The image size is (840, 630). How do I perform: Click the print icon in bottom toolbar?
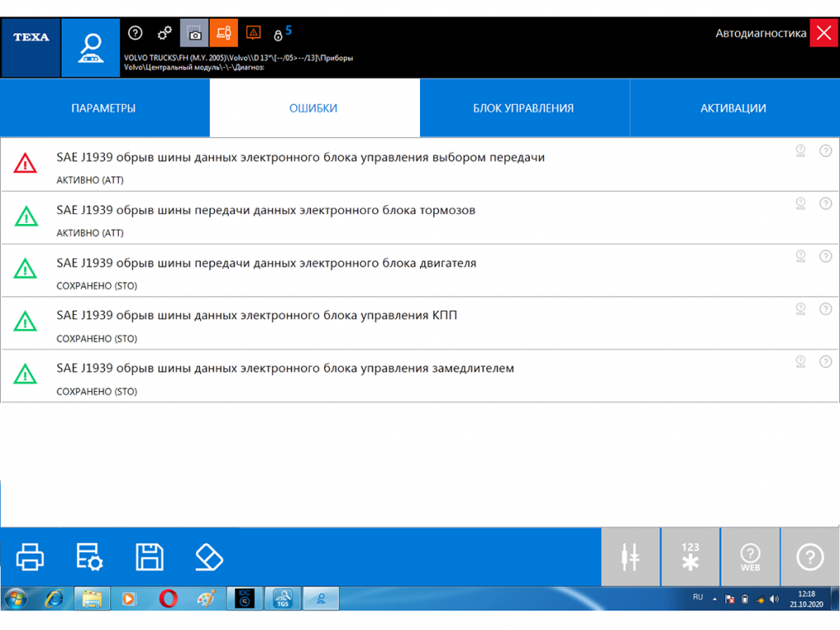click(30, 557)
